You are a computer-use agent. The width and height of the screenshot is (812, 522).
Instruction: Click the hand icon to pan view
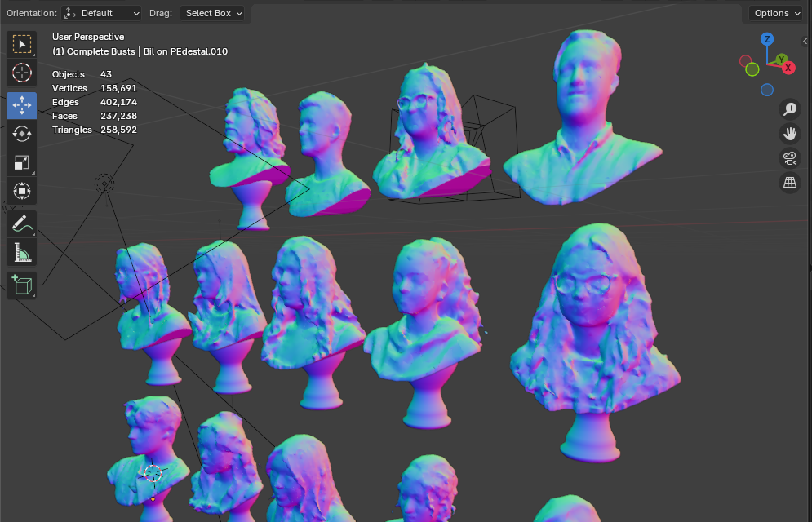click(x=789, y=133)
